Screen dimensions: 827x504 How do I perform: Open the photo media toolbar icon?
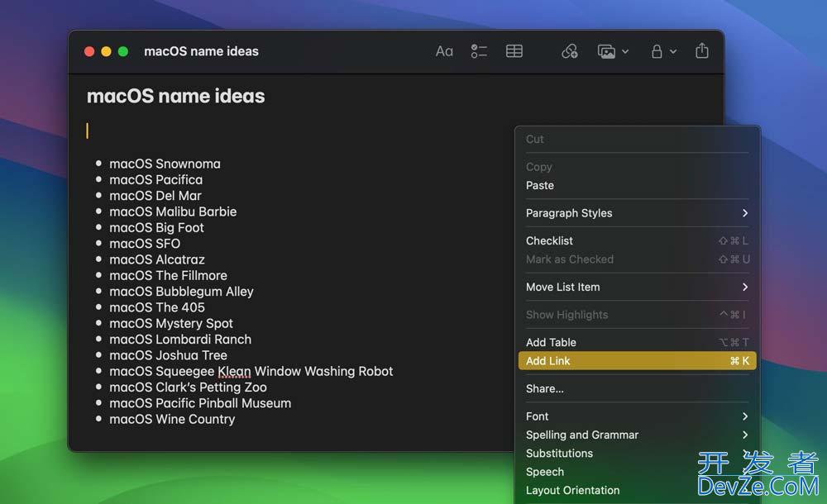pos(607,51)
